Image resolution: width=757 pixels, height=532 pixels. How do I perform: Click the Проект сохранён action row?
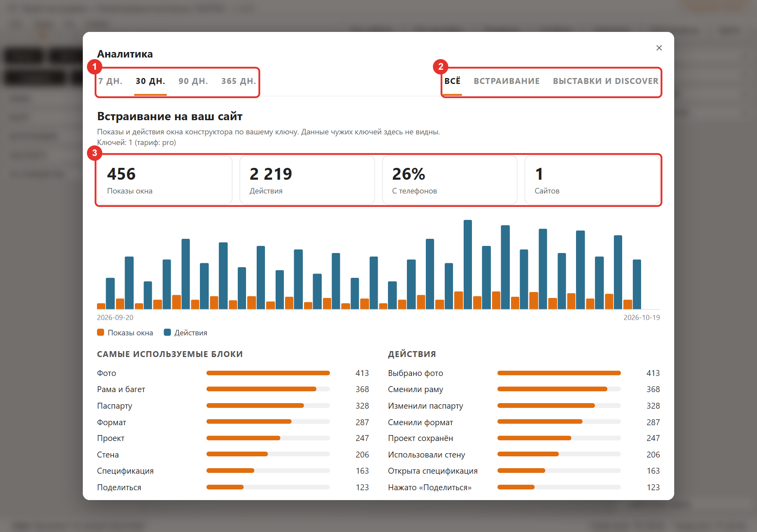tap(524, 438)
